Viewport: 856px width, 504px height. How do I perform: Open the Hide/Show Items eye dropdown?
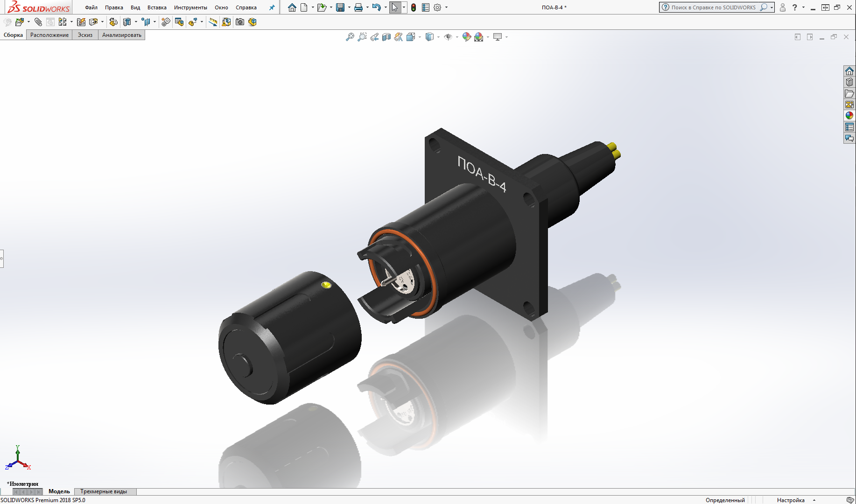(x=457, y=37)
